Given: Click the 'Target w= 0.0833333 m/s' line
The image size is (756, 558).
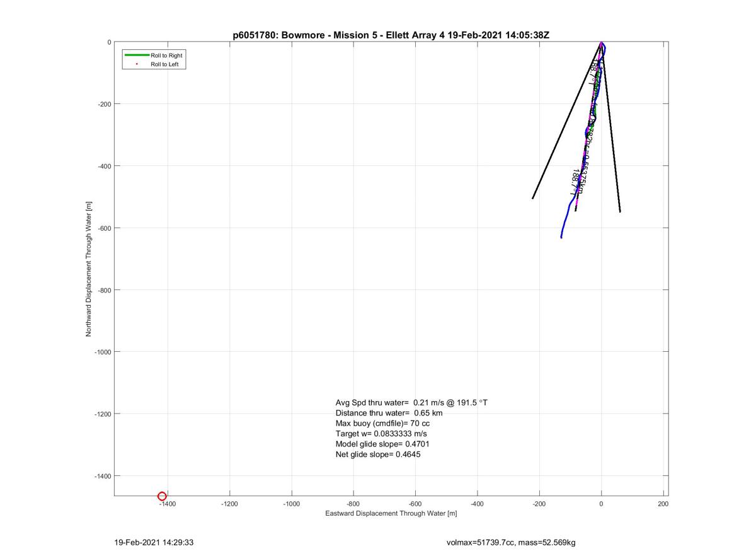Looking at the screenshot, I should pyautogui.click(x=382, y=434).
